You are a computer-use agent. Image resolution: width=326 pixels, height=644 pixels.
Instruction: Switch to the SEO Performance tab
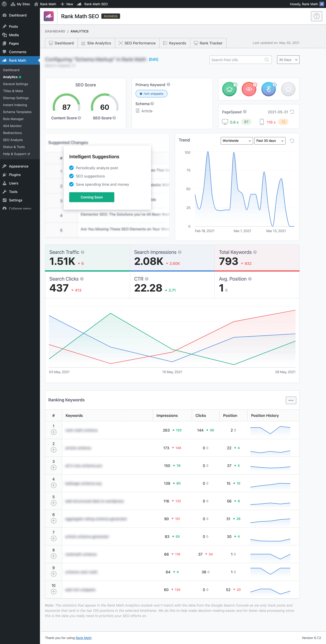[x=137, y=43]
